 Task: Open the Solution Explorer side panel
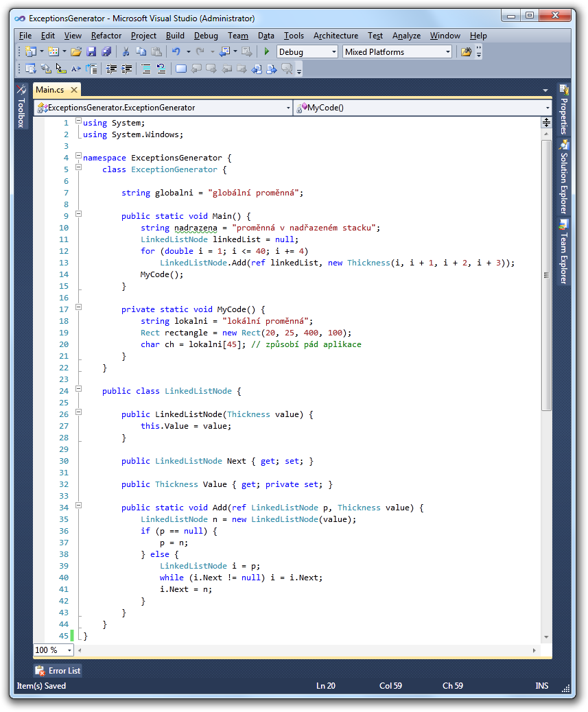[563, 177]
